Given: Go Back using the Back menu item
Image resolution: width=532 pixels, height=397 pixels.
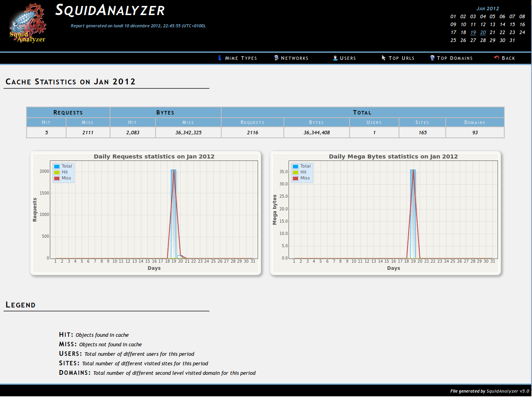Looking at the screenshot, I should [x=508, y=58].
